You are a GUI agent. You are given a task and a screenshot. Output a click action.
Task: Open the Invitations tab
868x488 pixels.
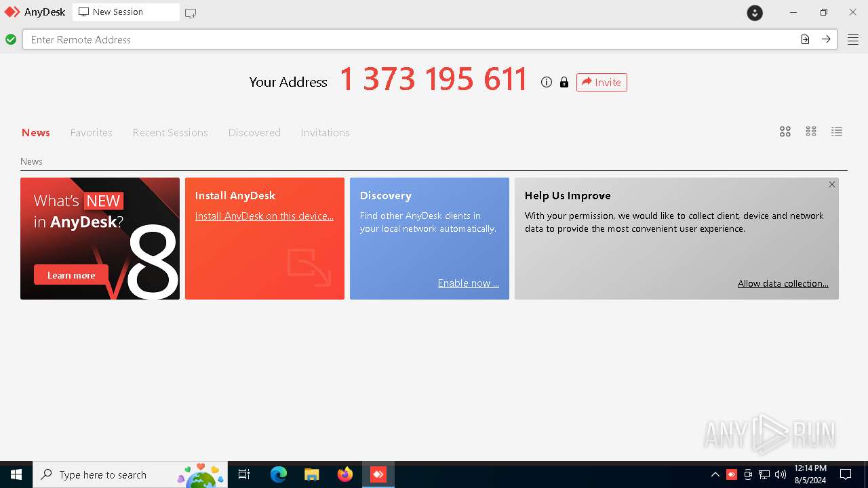click(325, 132)
